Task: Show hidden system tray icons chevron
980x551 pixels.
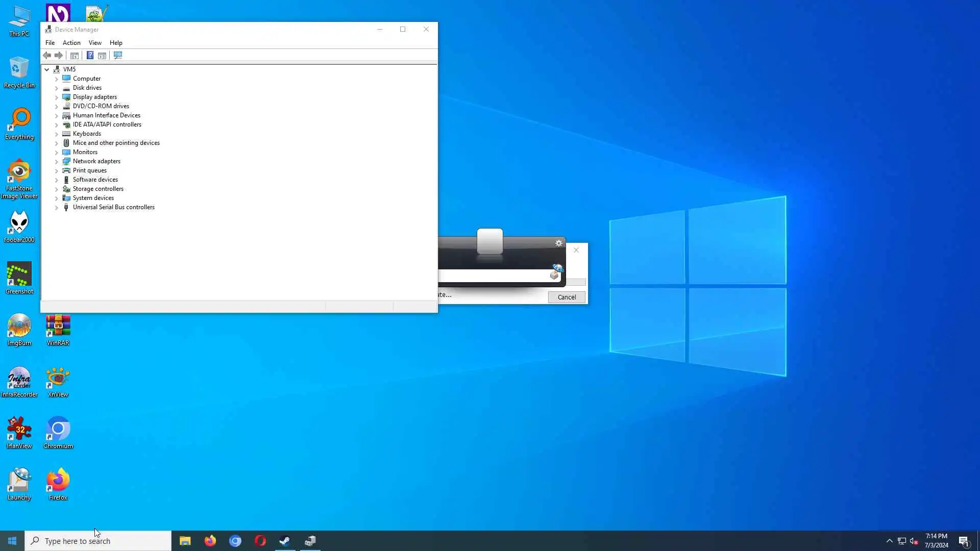Action: pyautogui.click(x=889, y=541)
